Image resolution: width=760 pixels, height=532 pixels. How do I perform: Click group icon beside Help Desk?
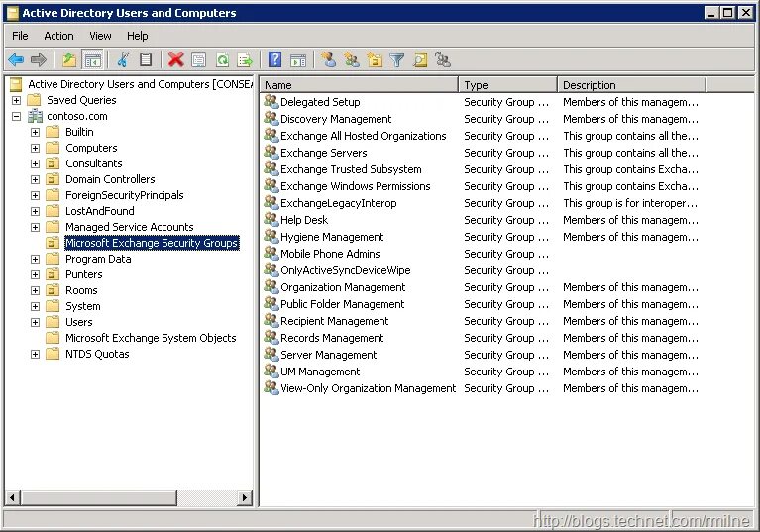(271, 220)
